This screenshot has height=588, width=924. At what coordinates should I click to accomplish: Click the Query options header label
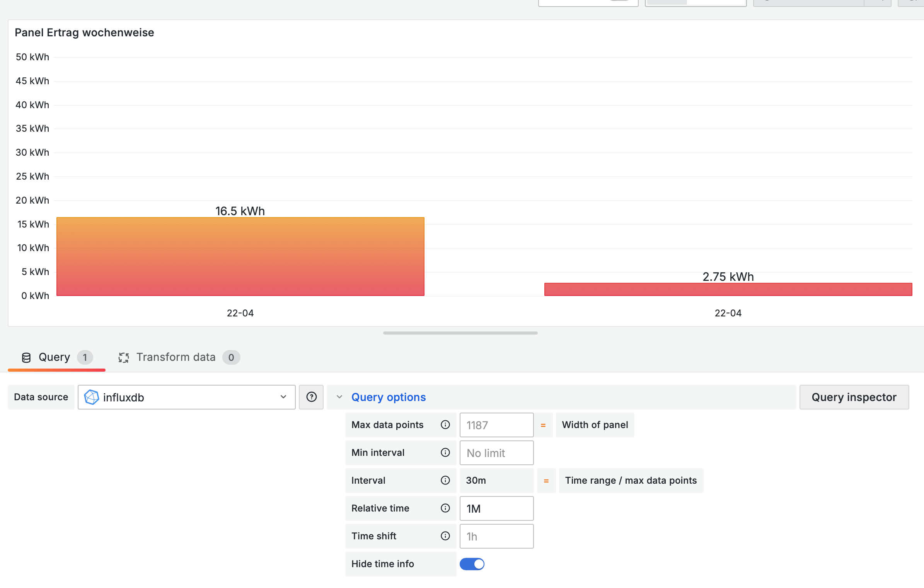388,397
